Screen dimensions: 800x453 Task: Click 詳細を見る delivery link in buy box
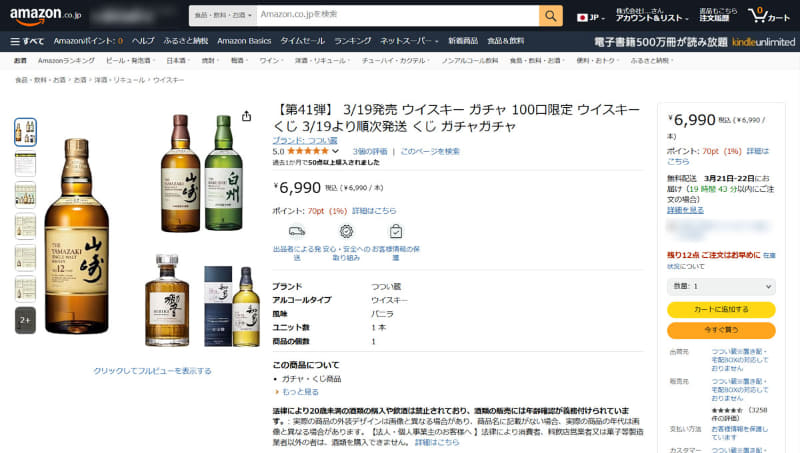pyautogui.click(x=685, y=210)
